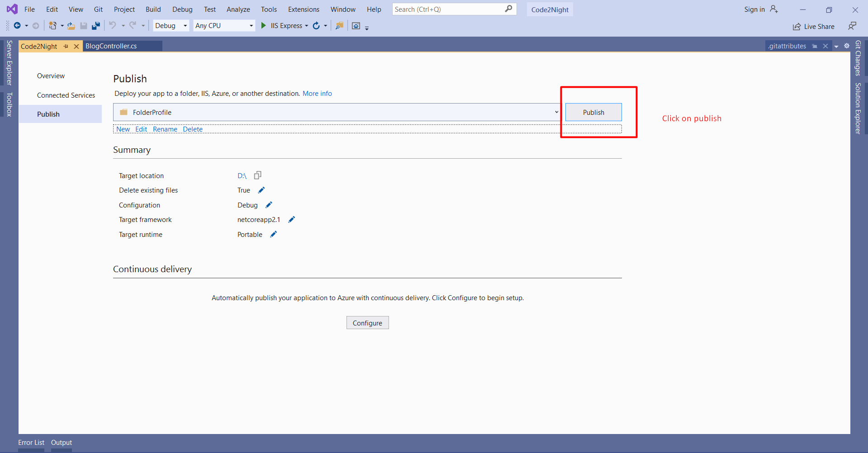Expand IIS Express launch options arrow
Screen dimensions: 868x453
[307, 26]
